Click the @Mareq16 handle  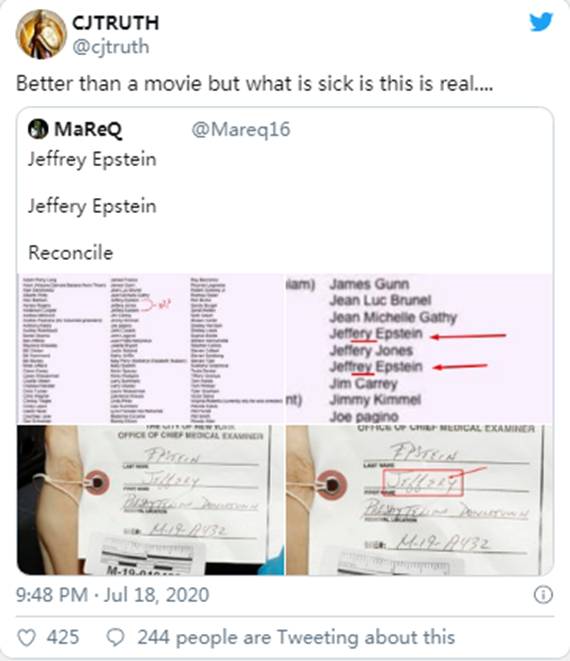(x=241, y=129)
